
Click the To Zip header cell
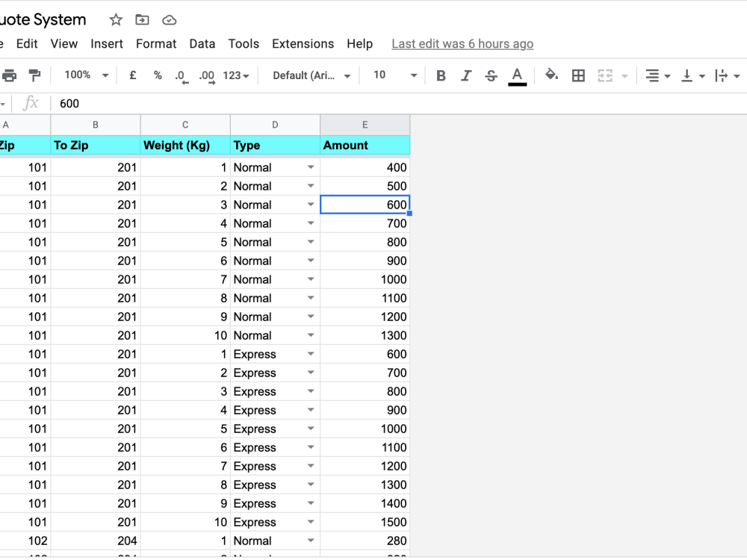(x=96, y=146)
